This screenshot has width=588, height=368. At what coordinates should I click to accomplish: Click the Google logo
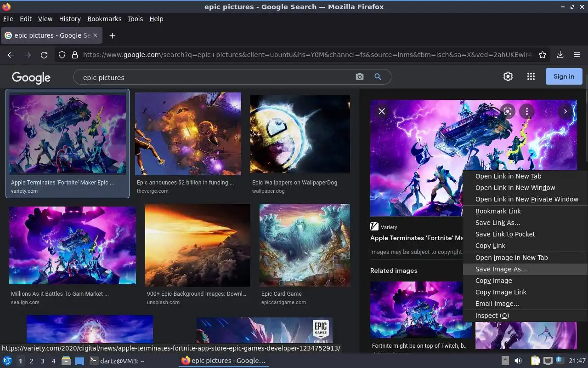click(x=31, y=77)
